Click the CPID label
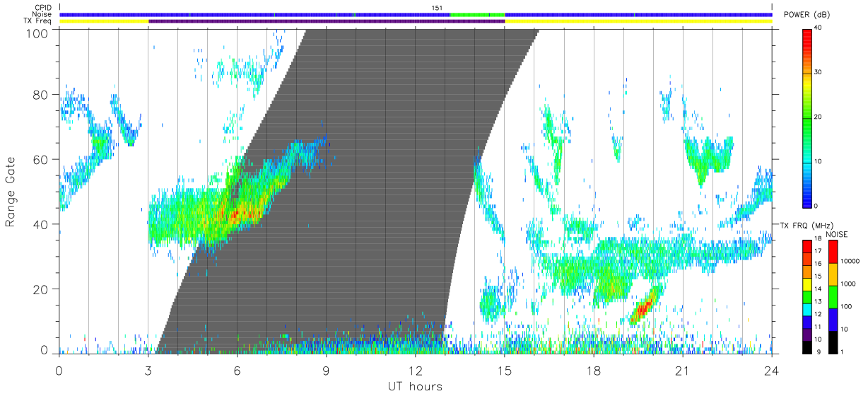The width and height of the screenshot is (868, 401). (x=44, y=8)
